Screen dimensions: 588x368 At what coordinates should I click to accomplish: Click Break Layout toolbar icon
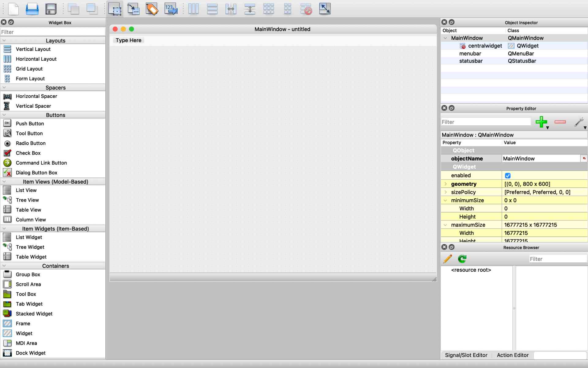click(306, 9)
